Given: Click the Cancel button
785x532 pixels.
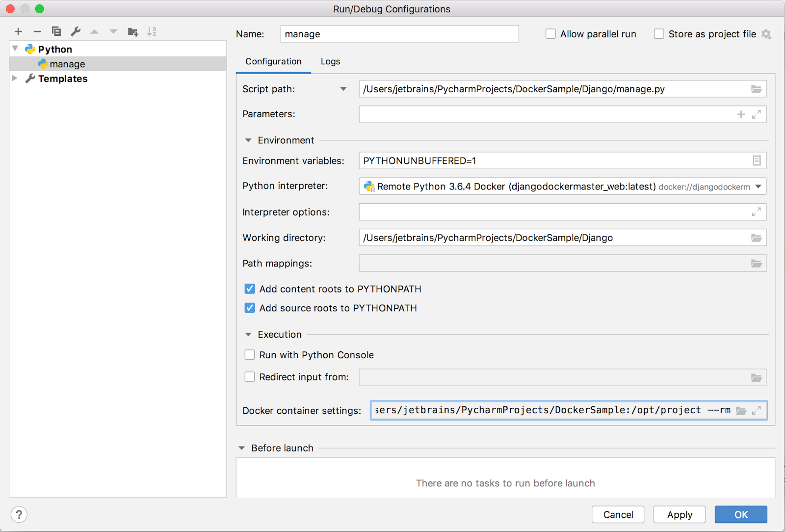Looking at the screenshot, I should click(618, 514).
